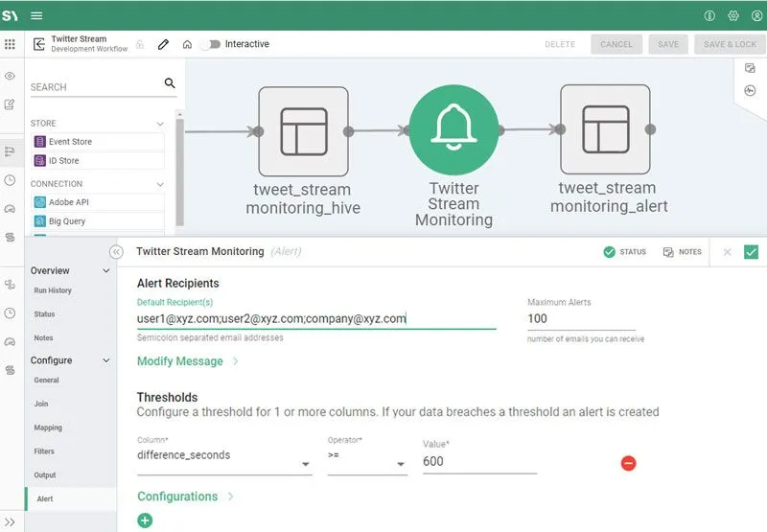
Task: Remove threshold with red minus icon
Action: 629,463
